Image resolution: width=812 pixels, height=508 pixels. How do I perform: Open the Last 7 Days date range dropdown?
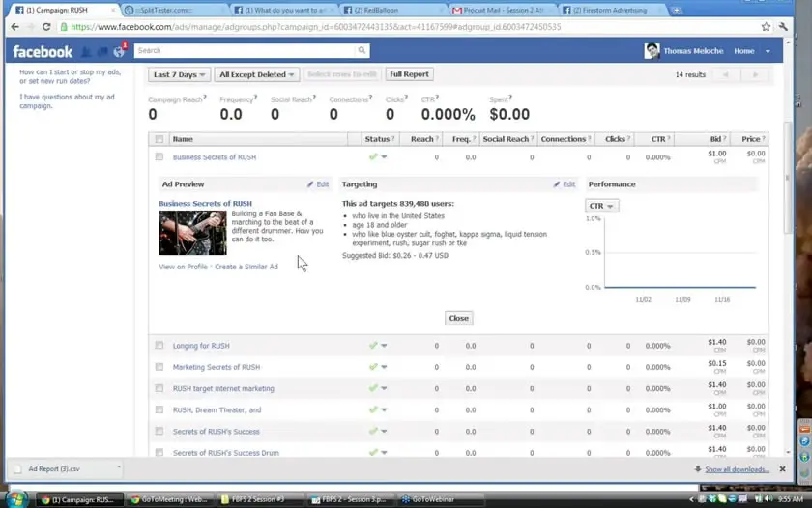coord(179,74)
